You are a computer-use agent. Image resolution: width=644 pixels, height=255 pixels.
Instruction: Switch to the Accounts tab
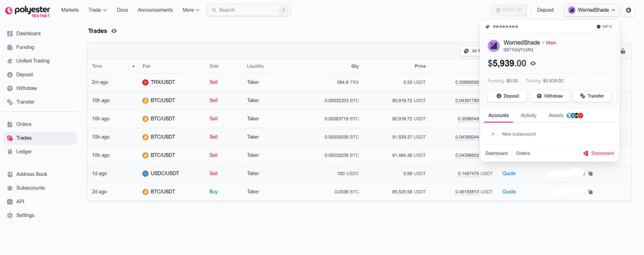(499, 115)
